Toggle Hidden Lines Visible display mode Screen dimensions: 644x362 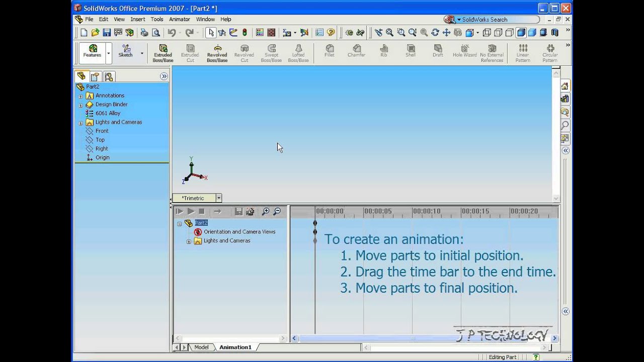(x=498, y=33)
